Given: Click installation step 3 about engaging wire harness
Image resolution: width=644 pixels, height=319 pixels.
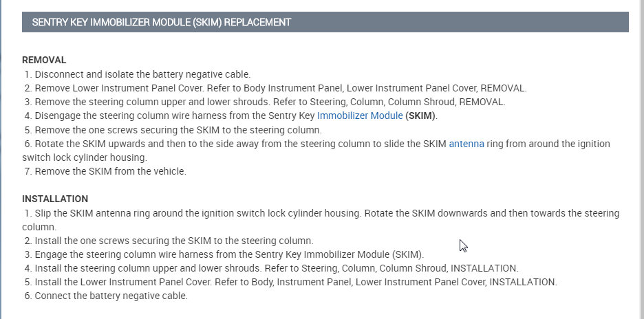Looking at the screenshot, I should tap(229, 254).
